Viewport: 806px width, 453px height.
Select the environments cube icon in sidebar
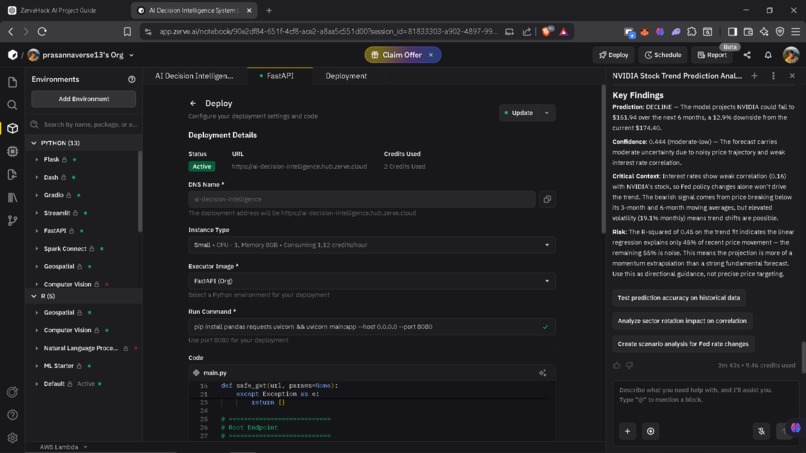[x=12, y=129]
